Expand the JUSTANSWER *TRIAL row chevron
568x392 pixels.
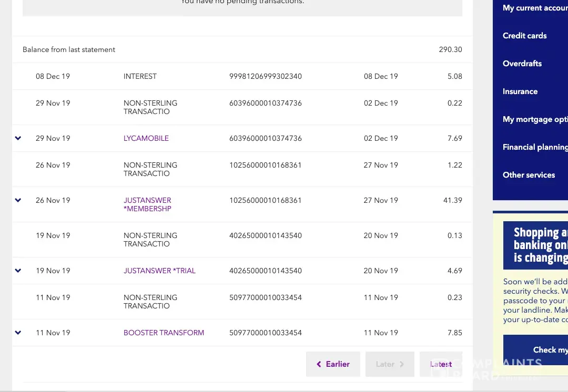point(18,271)
